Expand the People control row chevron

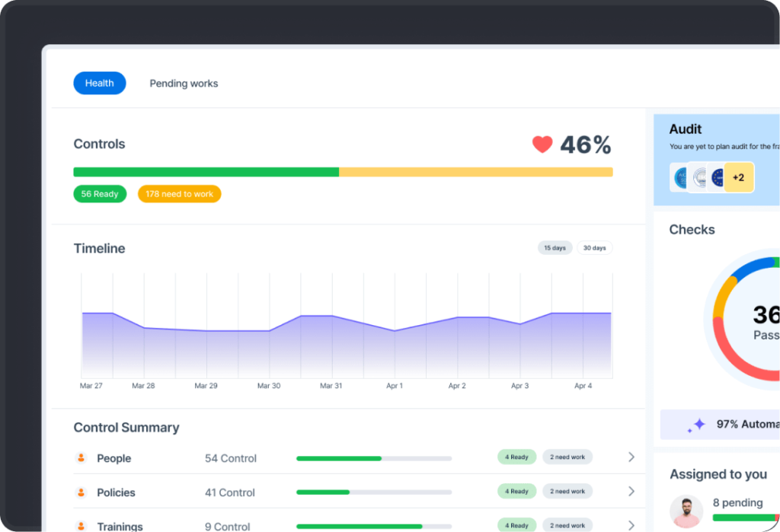click(x=631, y=457)
